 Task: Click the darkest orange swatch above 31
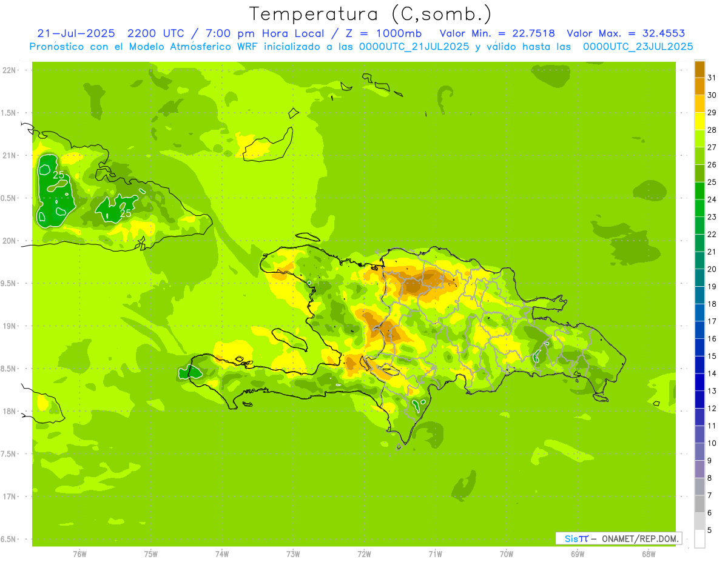(699, 69)
